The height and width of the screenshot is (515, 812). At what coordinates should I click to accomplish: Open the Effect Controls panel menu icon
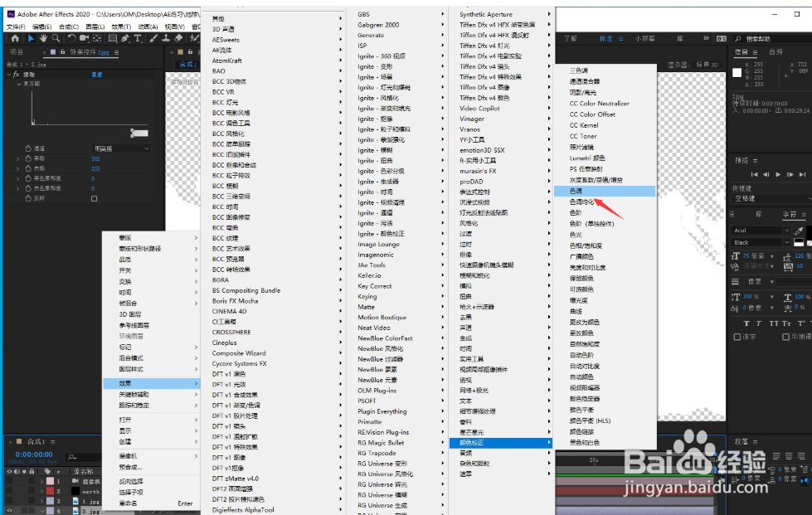tap(116, 52)
